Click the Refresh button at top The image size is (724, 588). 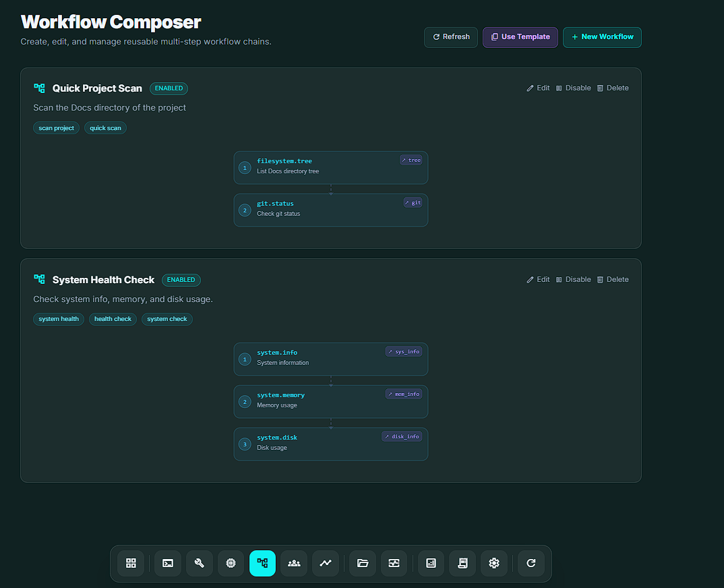click(451, 37)
